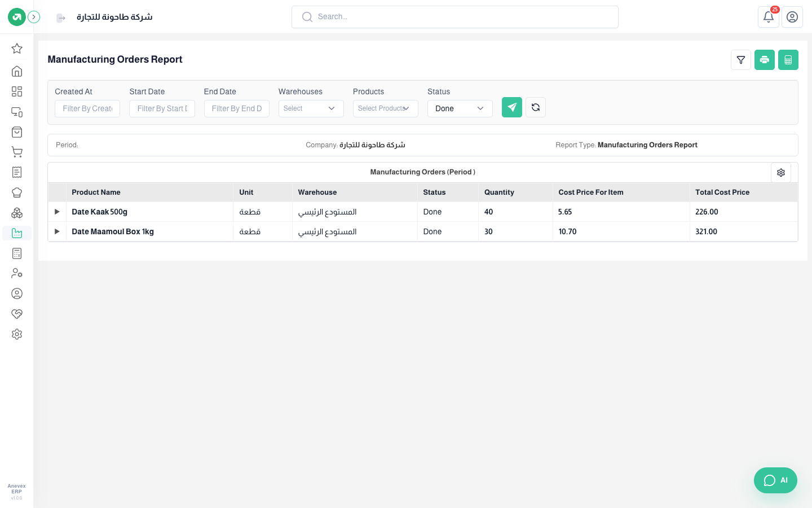Open the monitor and phone devices icon
The height and width of the screenshot is (508, 812).
point(17,112)
